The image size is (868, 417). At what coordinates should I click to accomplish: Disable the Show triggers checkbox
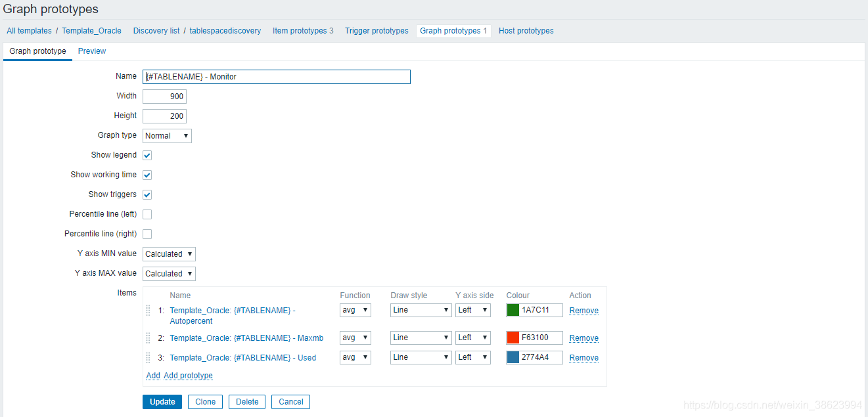[147, 195]
